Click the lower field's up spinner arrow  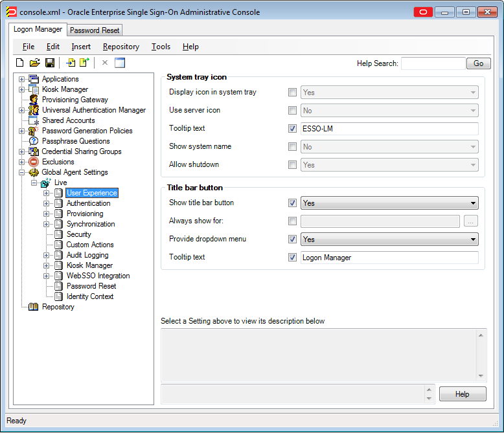tap(429, 390)
